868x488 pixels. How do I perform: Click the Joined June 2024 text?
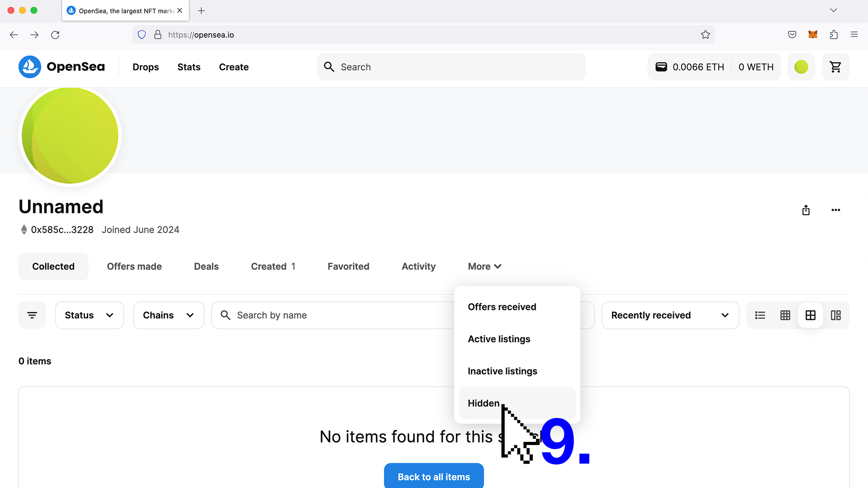pos(140,230)
